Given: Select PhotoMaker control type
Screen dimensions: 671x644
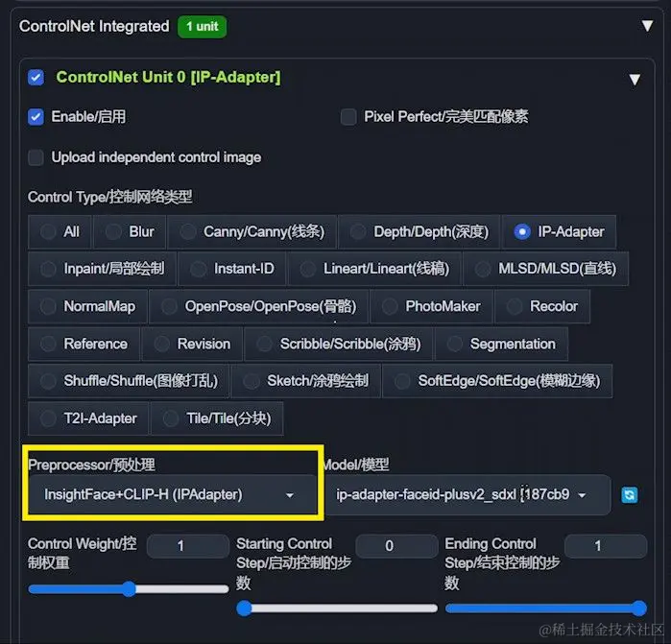Looking at the screenshot, I should pyautogui.click(x=431, y=306).
